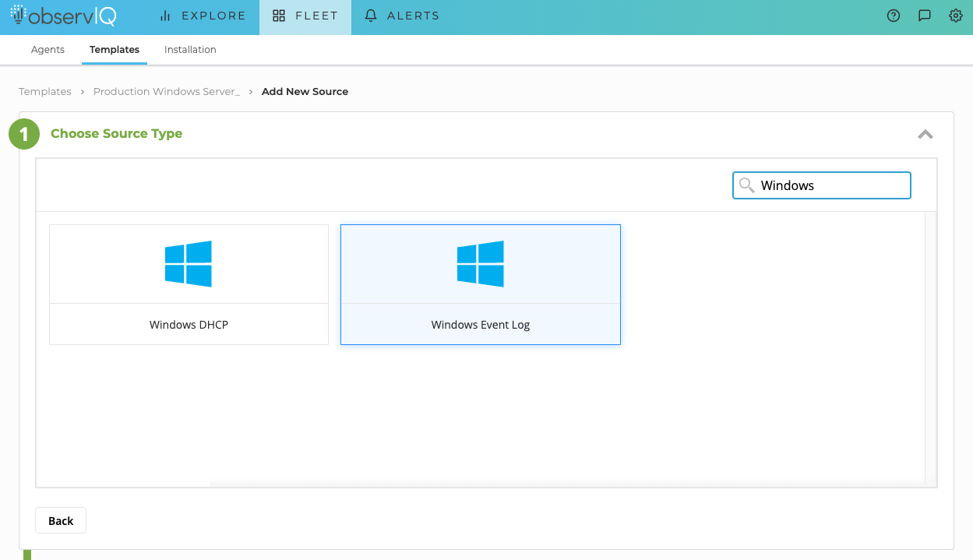Viewport: 973px width, 560px height.
Task: Click the Choose Source Type heading
Action: point(116,134)
